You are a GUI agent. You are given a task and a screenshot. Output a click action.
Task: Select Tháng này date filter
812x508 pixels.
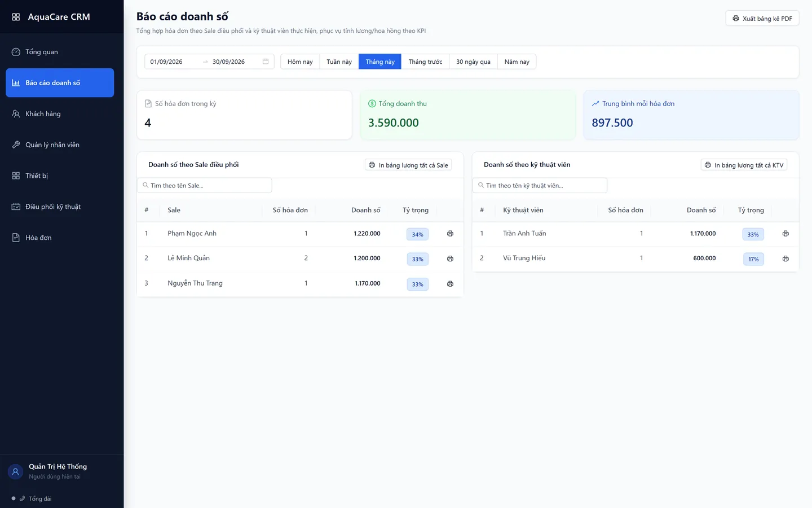380,62
